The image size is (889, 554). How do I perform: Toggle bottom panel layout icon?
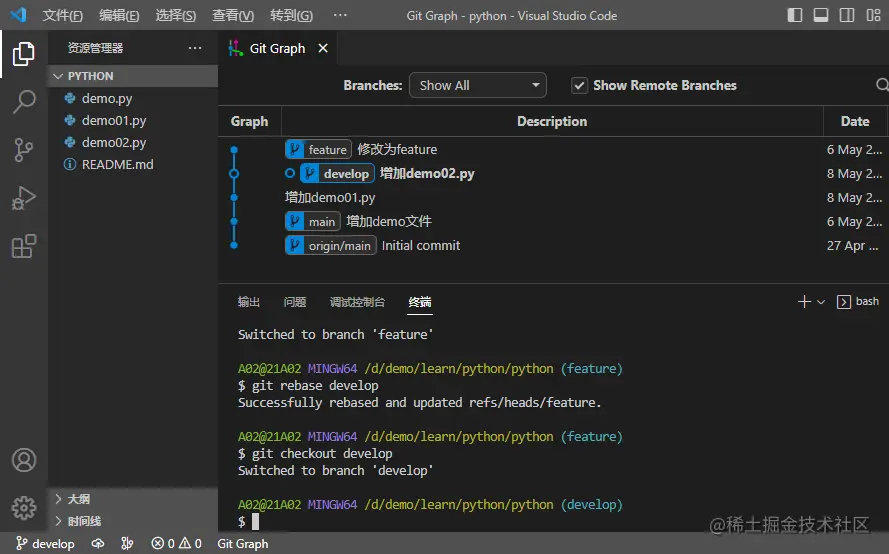[x=820, y=15]
